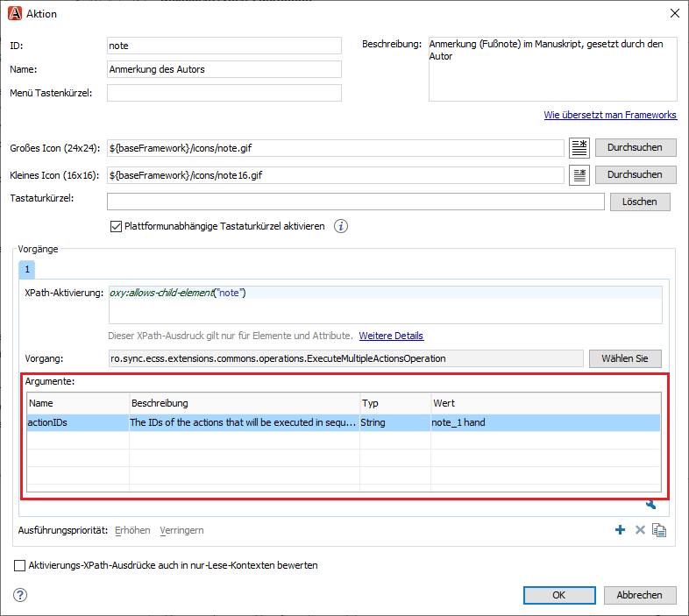Image resolution: width=689 pixels, height=616 pixels.
Task: Close the Aktion dialog window
Action: coord(674,14)
